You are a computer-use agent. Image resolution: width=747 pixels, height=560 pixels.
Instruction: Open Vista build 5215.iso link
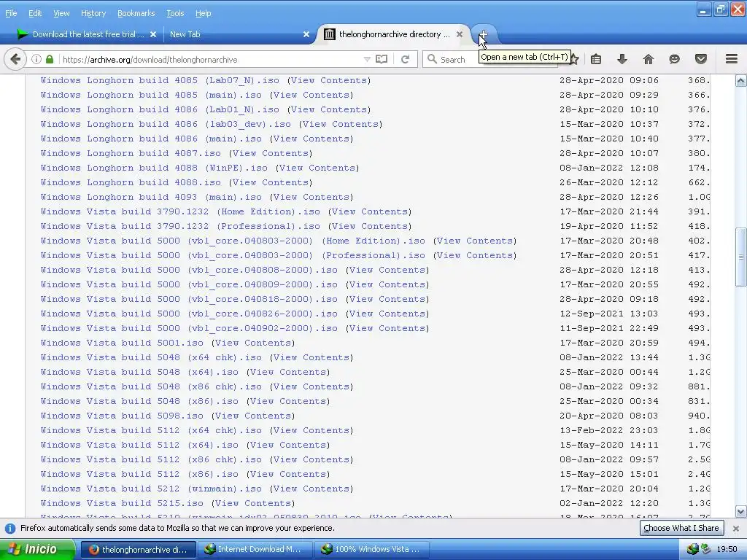122,503
